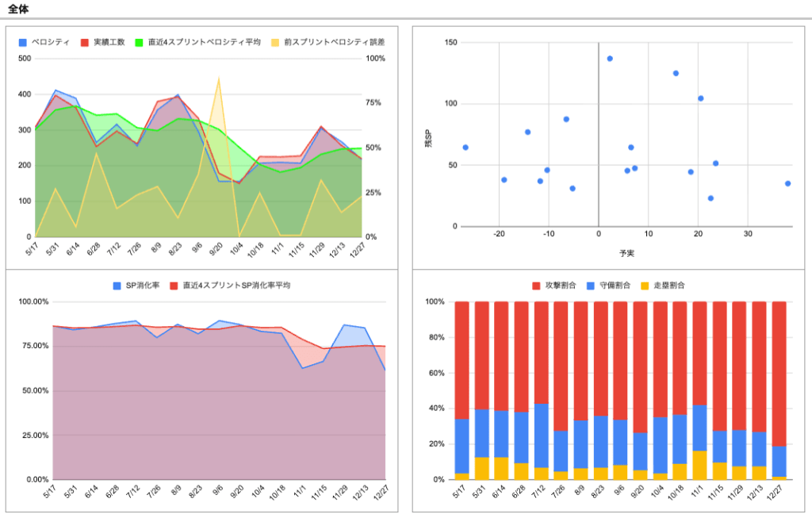The height and width of the screenshot is (514, 812).
Task: Click the SP消化率 legend item
Action: tap(136, 286)
